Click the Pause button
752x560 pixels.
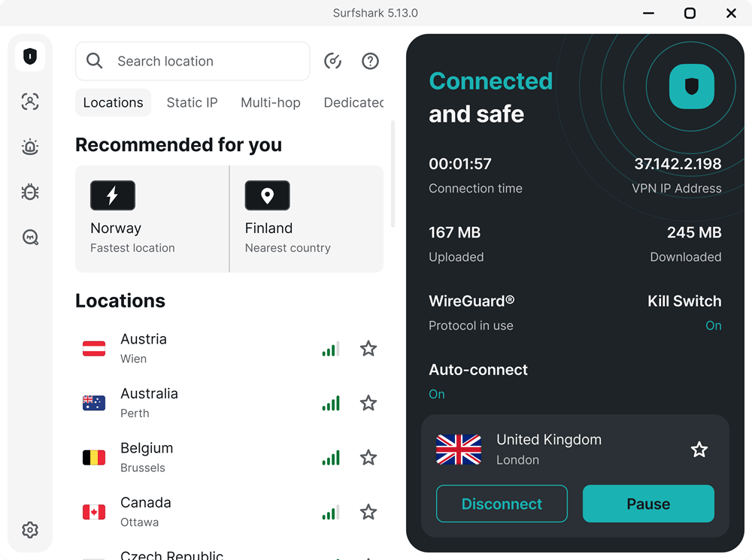pos(648,504)
